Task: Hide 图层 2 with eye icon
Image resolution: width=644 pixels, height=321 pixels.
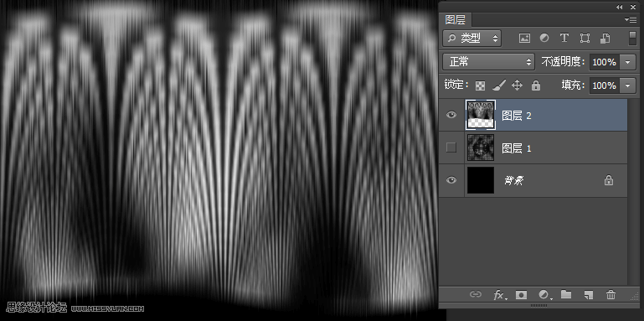Action: (451, 115)
